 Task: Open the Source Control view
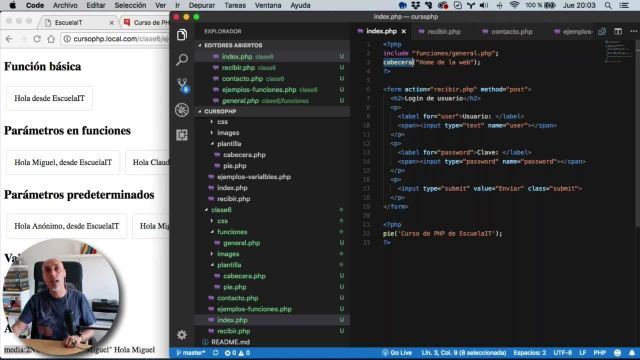tap(182, 85)
